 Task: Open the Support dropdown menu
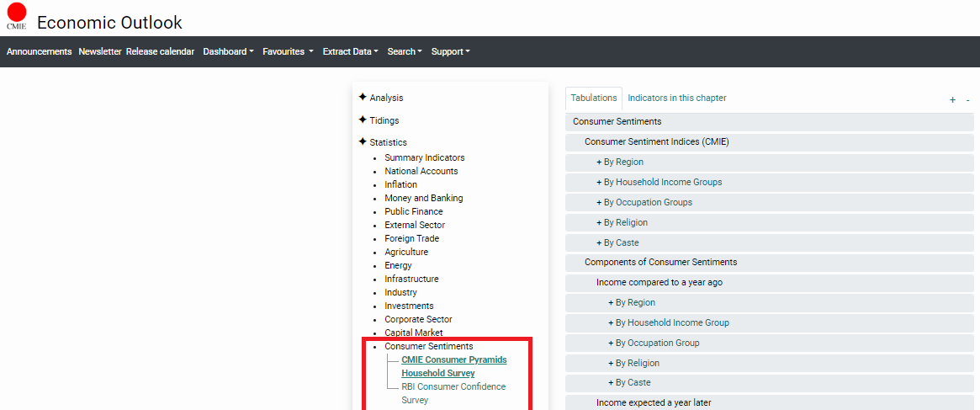(450, 51)
